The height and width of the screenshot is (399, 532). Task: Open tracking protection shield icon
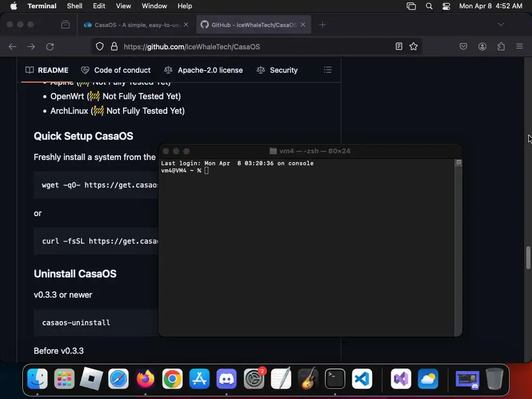pyautogui.click(x=99, y=46)
